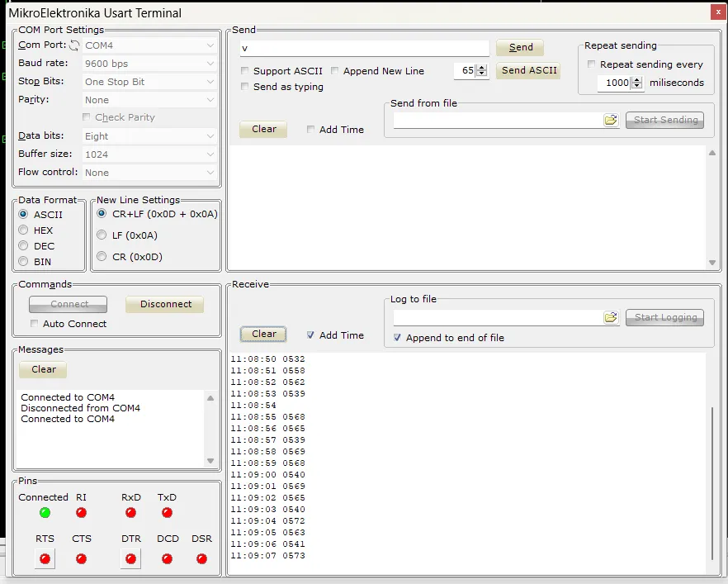Click the RxD pin indicator LED

[x=131, y=512]
